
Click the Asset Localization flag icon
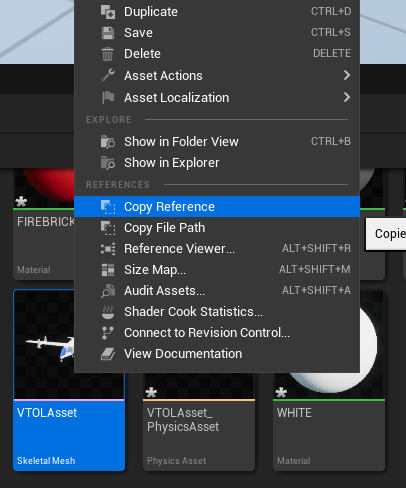coord(108,98)
